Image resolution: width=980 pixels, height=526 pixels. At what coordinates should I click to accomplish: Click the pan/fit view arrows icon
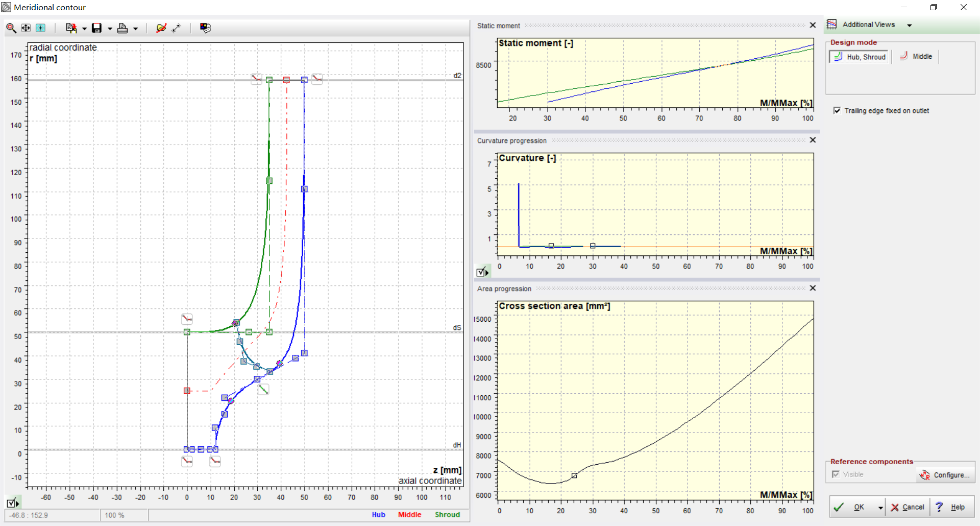pos(26,28)
